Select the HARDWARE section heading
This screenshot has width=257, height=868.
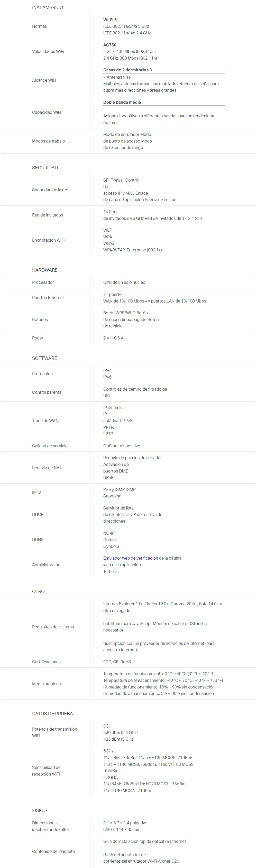point(44,270)
